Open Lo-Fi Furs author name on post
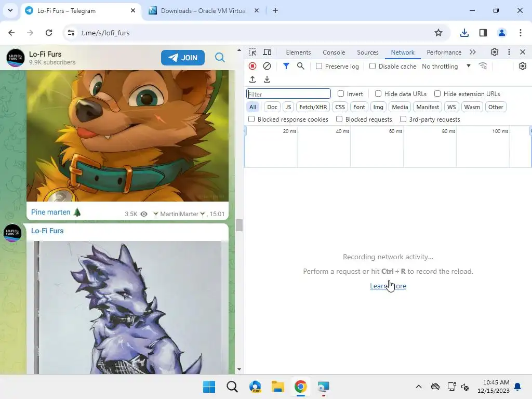 tap(47, 231)
